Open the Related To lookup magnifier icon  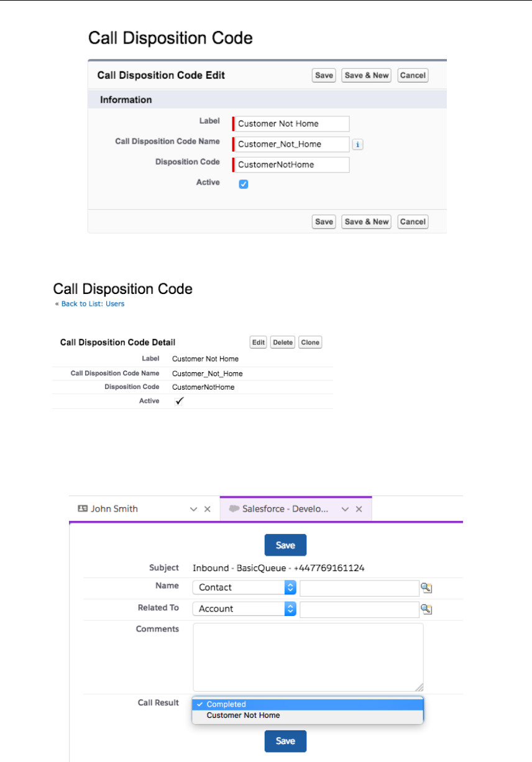pos(426,609)
